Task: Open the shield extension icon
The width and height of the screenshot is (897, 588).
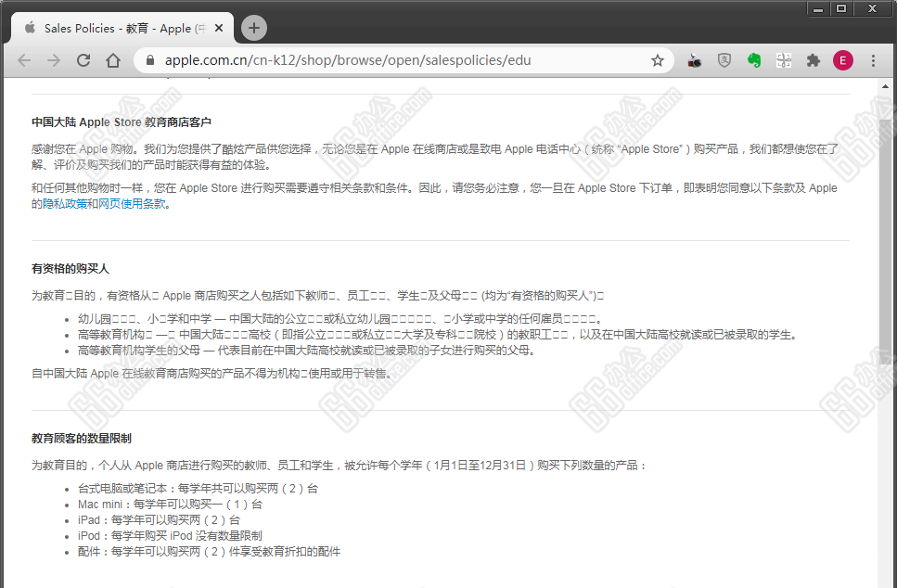Action: coord(724,60)
